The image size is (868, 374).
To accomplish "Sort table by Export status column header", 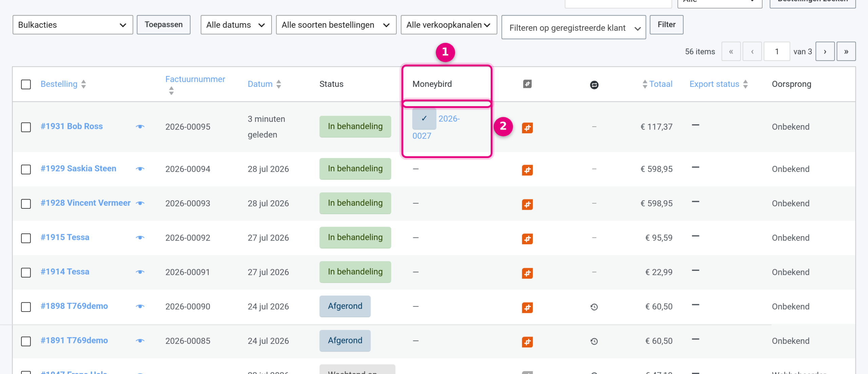I will coord(714,84).
